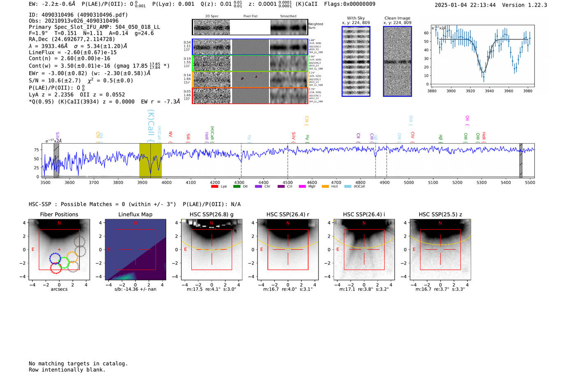The height and width of the screenshot is (392, 576).
Task: Click the CIV purple legend swatch
Action: click(258, 186)
